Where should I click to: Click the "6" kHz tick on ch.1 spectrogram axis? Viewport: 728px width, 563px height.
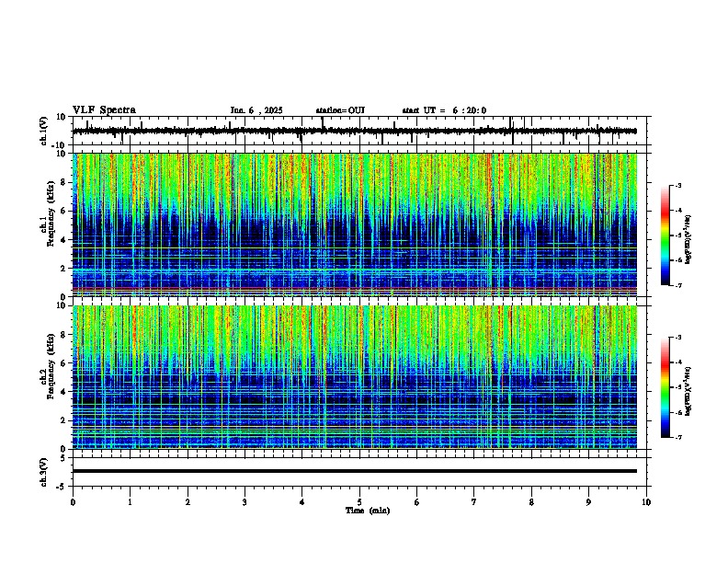click(x=64, y=211)
